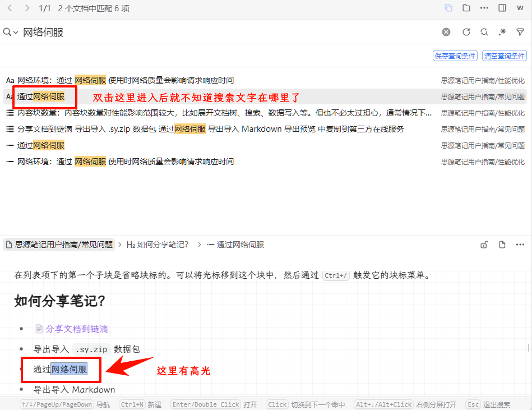Select result 分享文档到链滴 list row
The image size is (532, 410).
pos(265,130)
